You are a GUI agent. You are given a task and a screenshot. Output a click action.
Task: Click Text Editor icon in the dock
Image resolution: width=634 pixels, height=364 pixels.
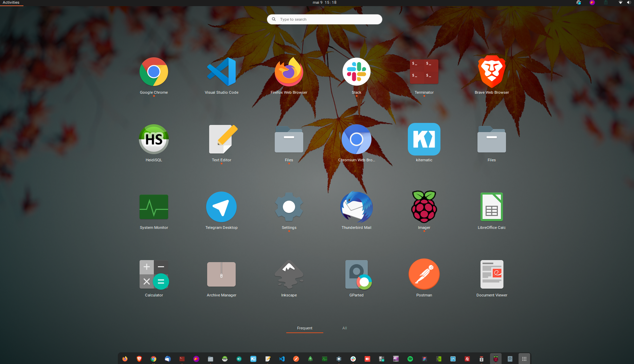(x=268, y=359)
